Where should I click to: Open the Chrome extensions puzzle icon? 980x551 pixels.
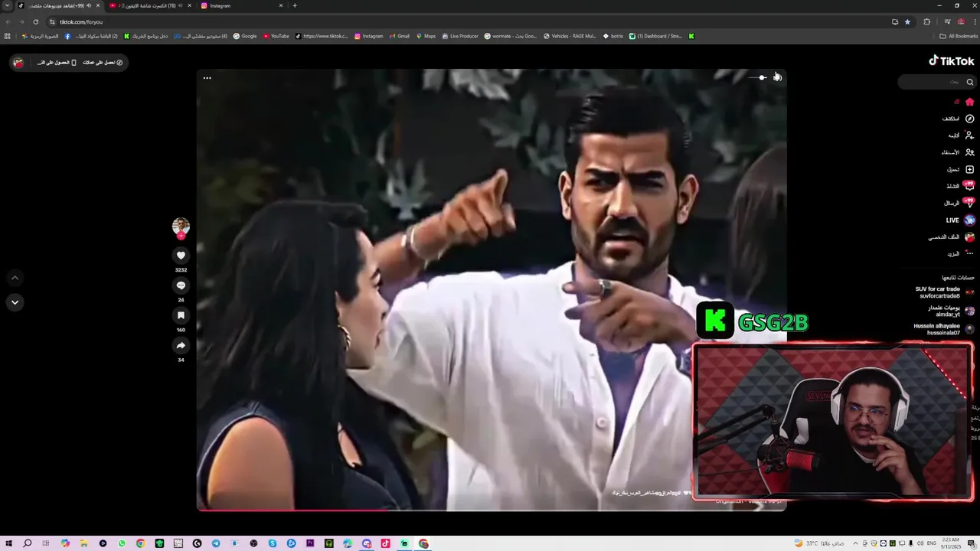926,21
